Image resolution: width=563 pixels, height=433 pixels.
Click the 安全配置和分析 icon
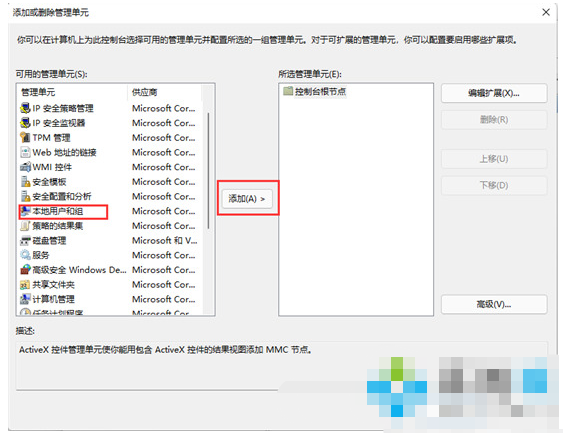click(25, 196)
